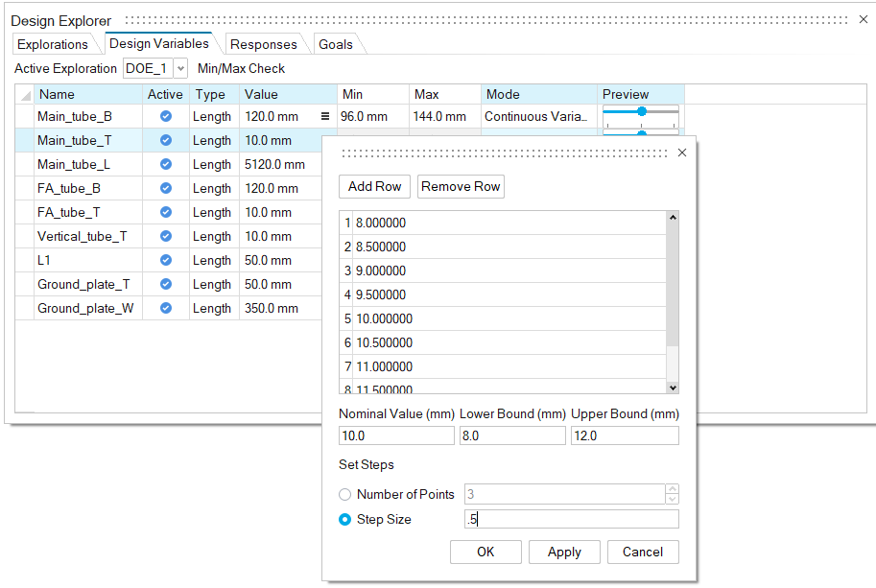Screen dimensions: 876x588
Task: Increment the Number of Points stepper
Action: (672, 489)
